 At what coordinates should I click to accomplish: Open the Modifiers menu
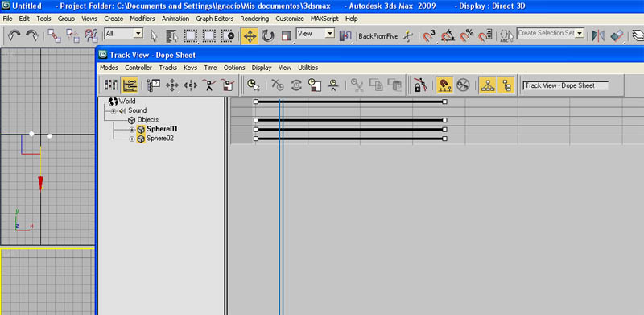(142, 19)
